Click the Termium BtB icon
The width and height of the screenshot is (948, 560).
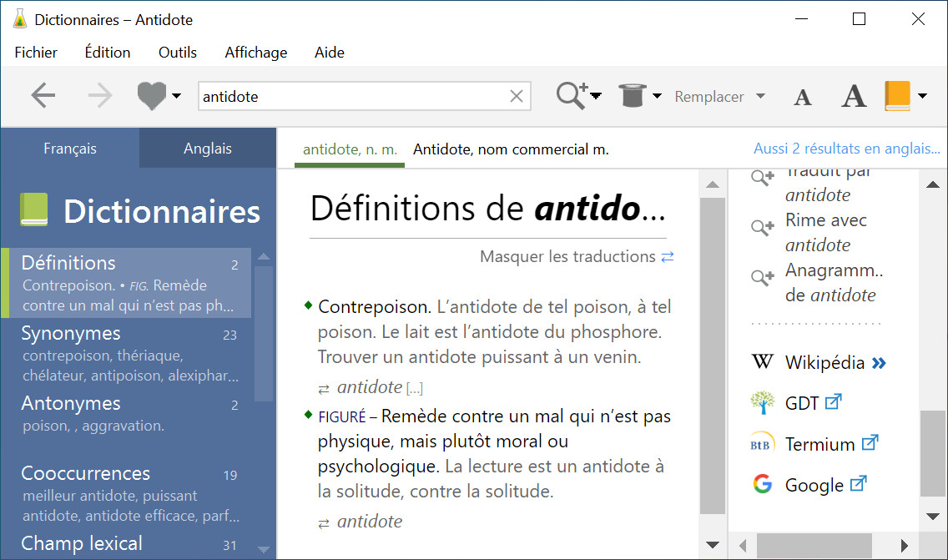click(x=763, y=444)
